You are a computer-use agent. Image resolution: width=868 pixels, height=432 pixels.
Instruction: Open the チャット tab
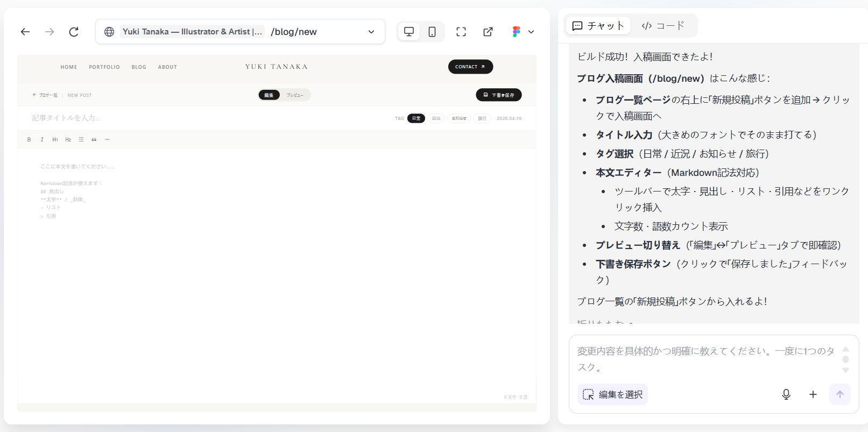[x=598, y=26]
